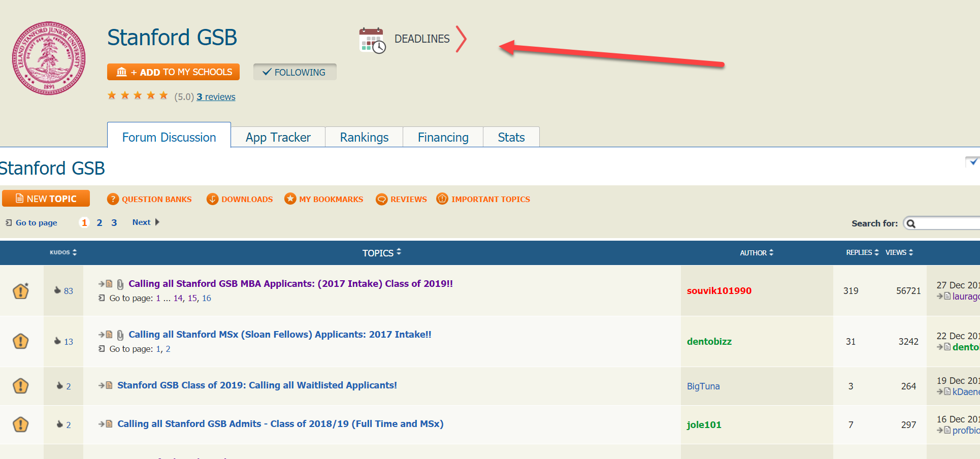Switch to the App Tracker tab
Viewport: 980px width, 459px height.
278,137
